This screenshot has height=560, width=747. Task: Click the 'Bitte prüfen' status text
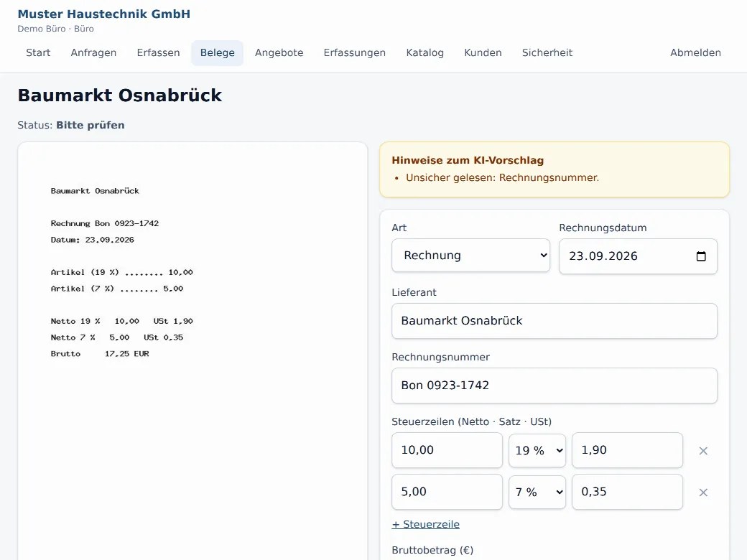click(91, 125)
